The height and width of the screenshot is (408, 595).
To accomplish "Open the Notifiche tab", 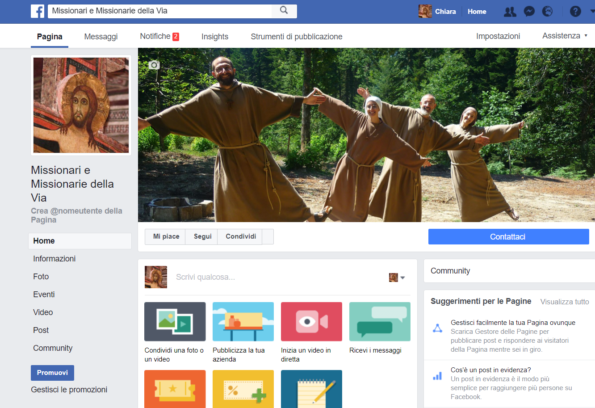I will tap(159, 36).
